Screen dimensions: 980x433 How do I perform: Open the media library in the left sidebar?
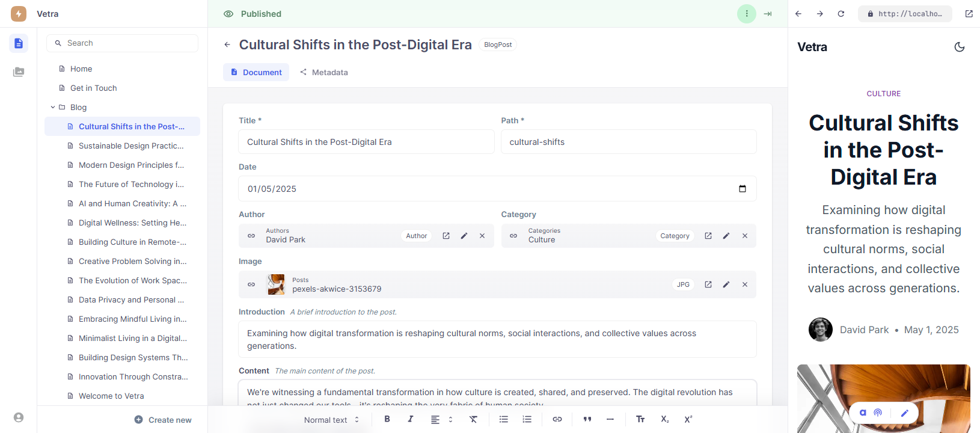pyautogui.click(x=19, y=72)
